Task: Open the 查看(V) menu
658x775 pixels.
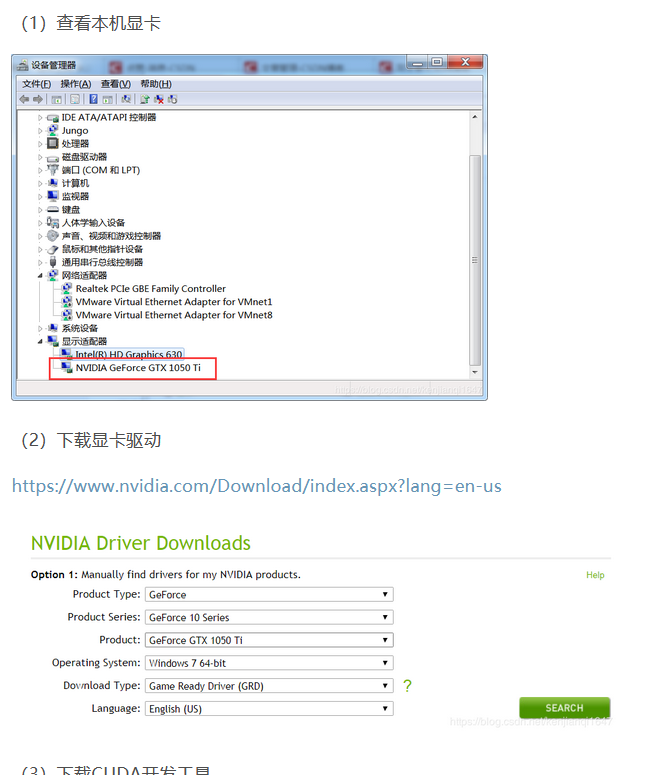Action: 116,84
